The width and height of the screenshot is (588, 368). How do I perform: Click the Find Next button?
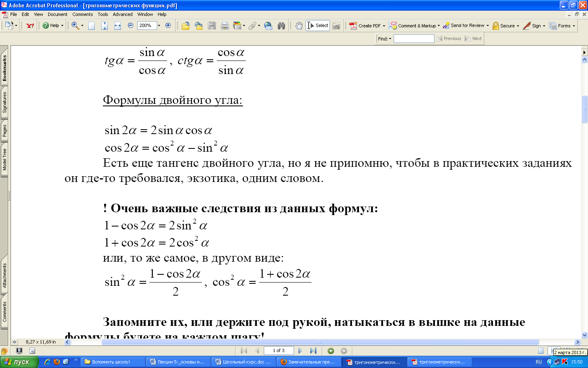473,38
